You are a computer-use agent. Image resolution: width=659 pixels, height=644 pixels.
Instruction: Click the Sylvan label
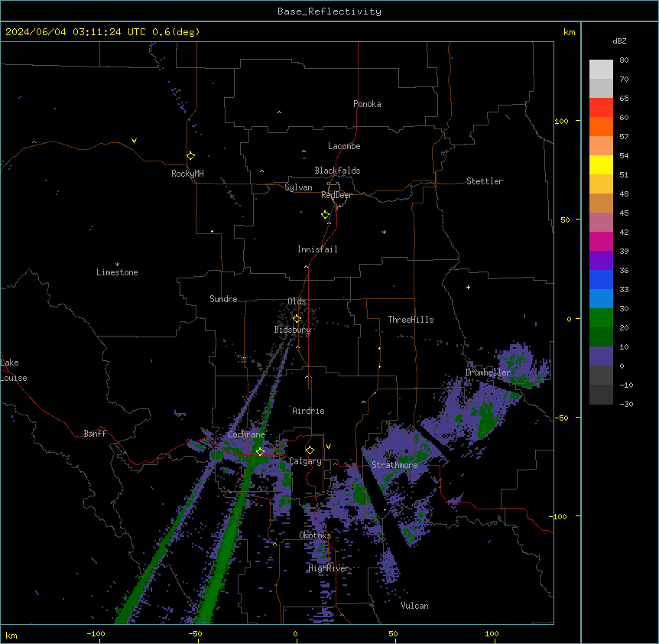(298, 187)
